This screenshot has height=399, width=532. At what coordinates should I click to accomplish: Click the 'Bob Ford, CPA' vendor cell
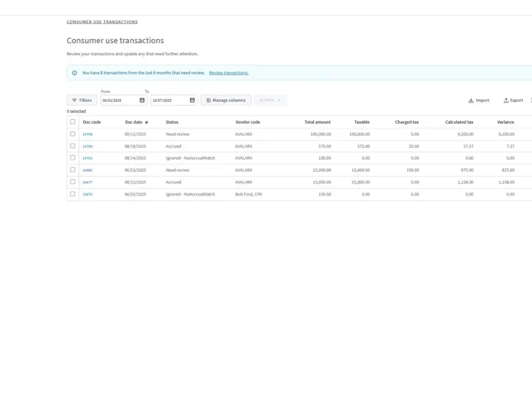point(249,194)
